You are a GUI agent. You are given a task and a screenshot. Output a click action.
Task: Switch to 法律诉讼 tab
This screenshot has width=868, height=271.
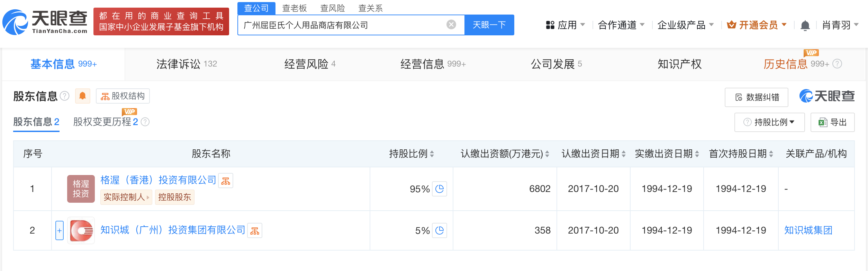(186, 64)
